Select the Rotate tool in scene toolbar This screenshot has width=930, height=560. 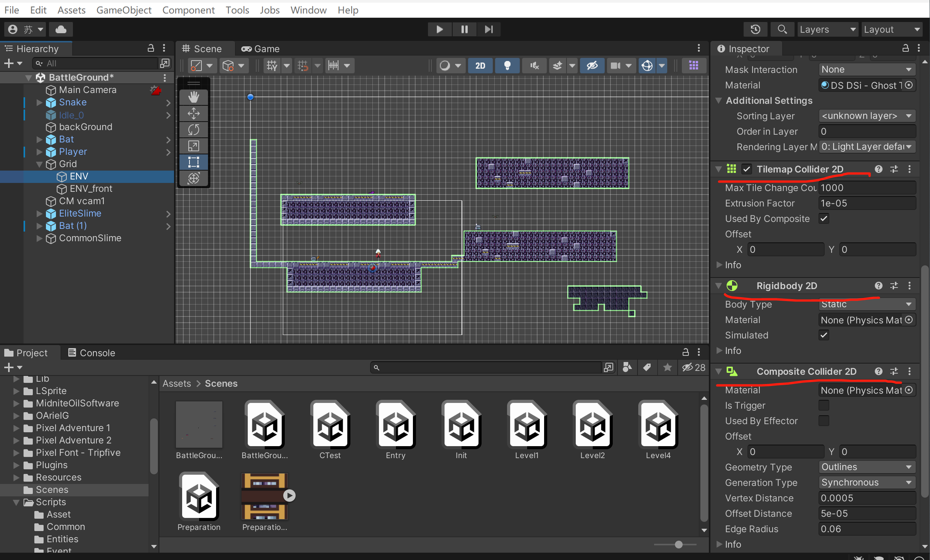tap(193, 130)
